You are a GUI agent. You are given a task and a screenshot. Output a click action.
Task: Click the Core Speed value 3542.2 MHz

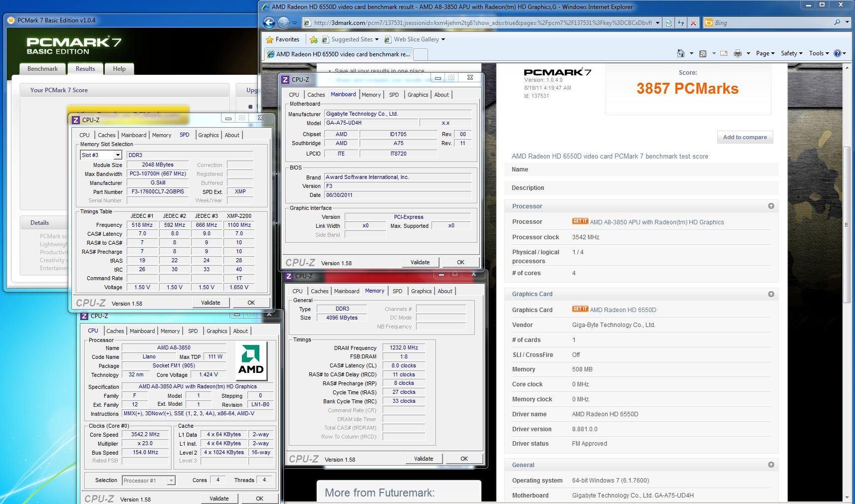pos(145,435)
